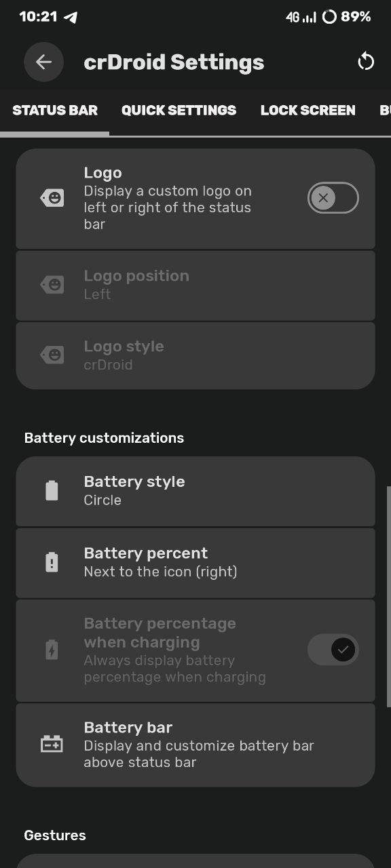The height and width of the screenshot is (868, 391).
Task: Tap the back arrow button
Action: click(x=43, y=62)
